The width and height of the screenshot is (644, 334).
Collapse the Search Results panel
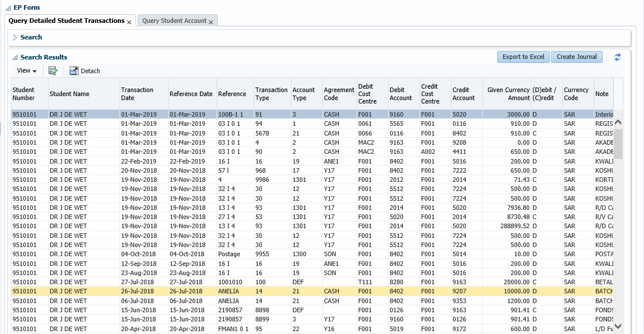click(15, 57)
